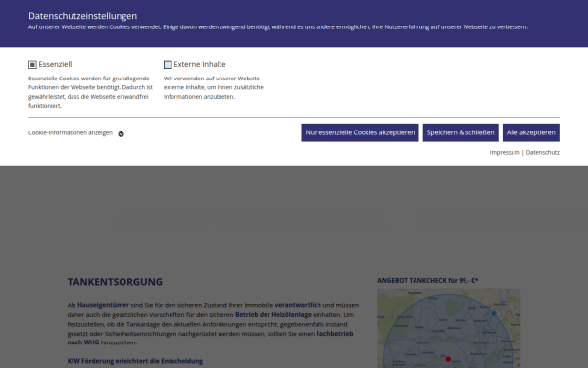Screen dimensions: 588x368
Task: Click the Datenschutzeinstellungen heading
Action: point(83,16)
